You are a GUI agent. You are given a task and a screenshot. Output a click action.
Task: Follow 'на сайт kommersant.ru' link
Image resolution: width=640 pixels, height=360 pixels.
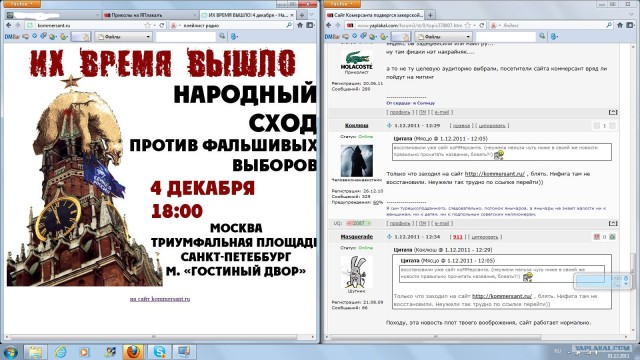point(160,299)
